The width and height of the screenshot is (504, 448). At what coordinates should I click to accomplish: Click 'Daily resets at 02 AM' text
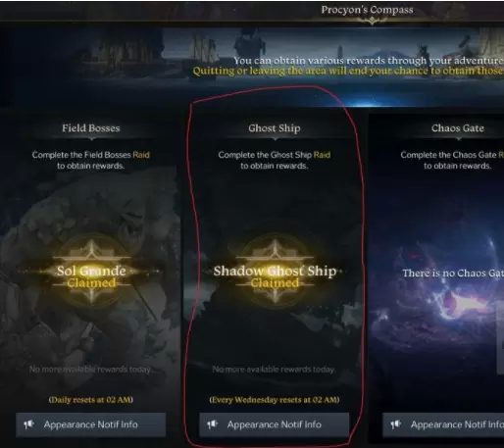coord(91,400)
